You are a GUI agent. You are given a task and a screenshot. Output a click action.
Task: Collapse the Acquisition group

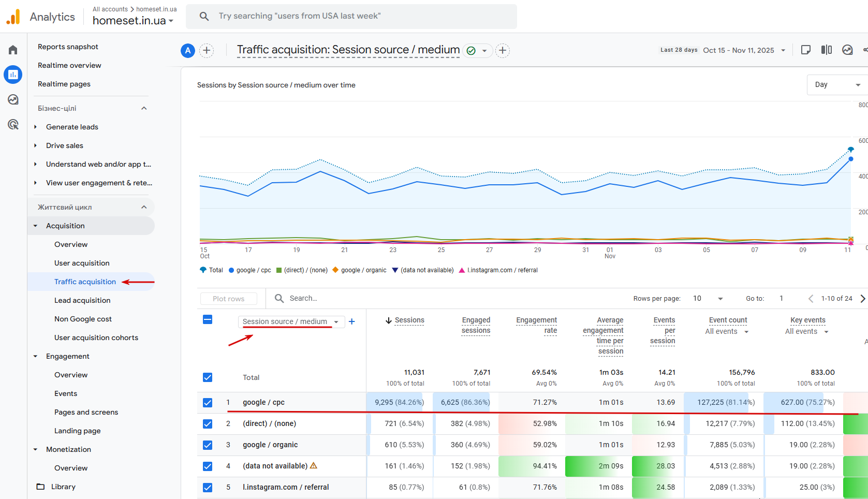coord(35,226)
